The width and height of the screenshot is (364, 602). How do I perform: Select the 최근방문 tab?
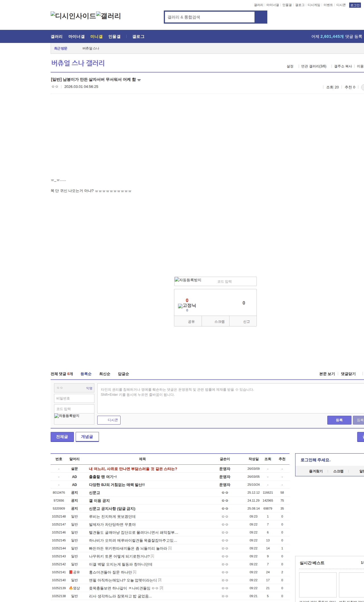point(61,48)
